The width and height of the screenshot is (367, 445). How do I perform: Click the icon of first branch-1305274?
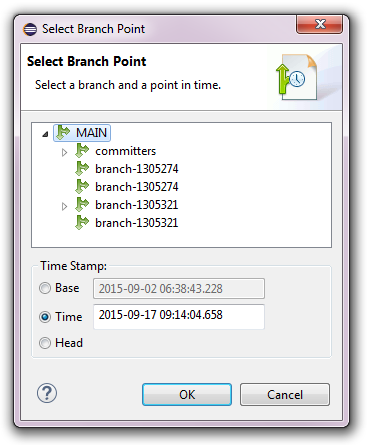(82, 168)
